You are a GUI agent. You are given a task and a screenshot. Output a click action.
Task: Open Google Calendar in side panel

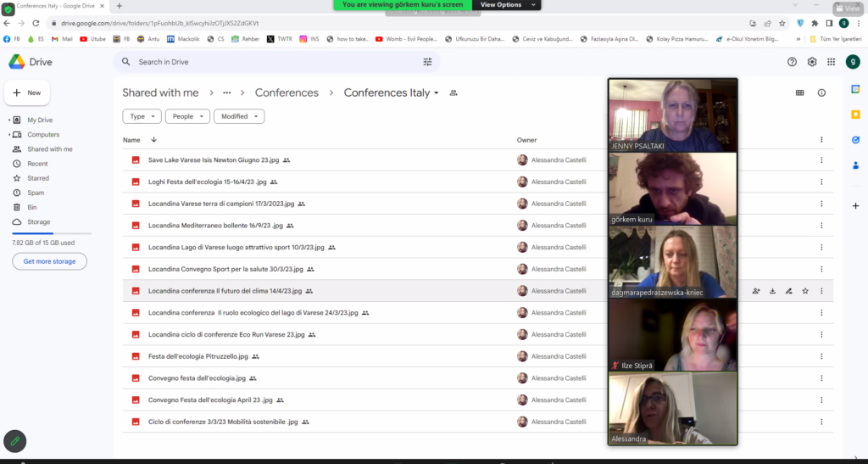click(x=855, y=89)
